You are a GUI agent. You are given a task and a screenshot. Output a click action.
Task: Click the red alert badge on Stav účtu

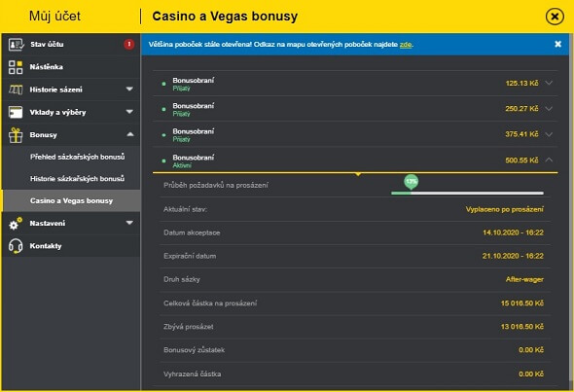(128, 45)
